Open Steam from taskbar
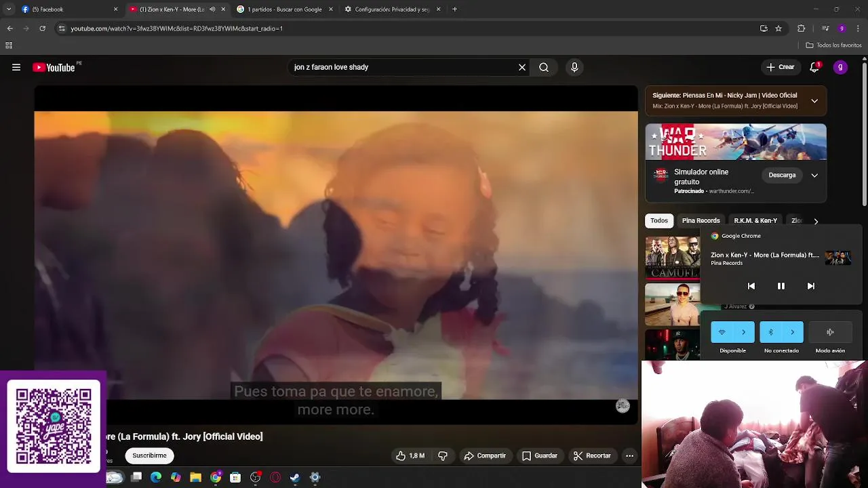 pyautogui.click(x=295, y=477)
